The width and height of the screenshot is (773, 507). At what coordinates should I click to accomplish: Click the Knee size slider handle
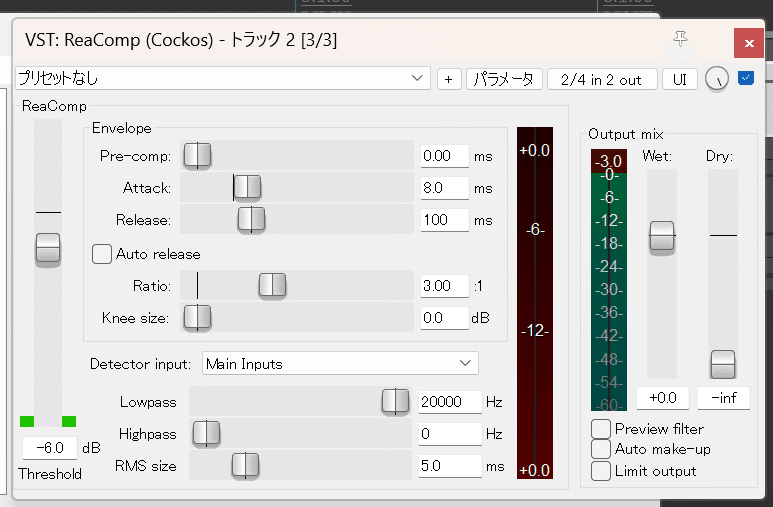pyautogui.click(x=197, y=317)
